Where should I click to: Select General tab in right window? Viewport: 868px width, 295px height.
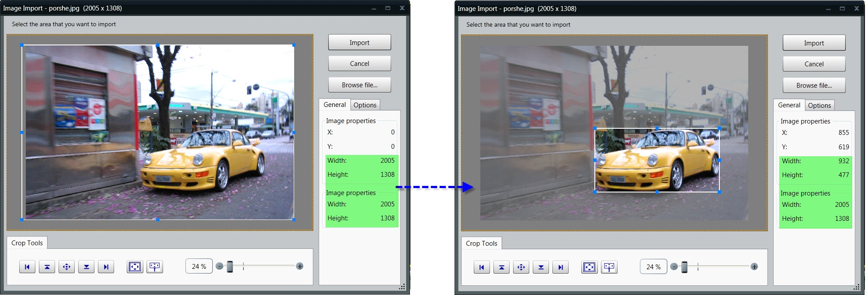(789, 105)
